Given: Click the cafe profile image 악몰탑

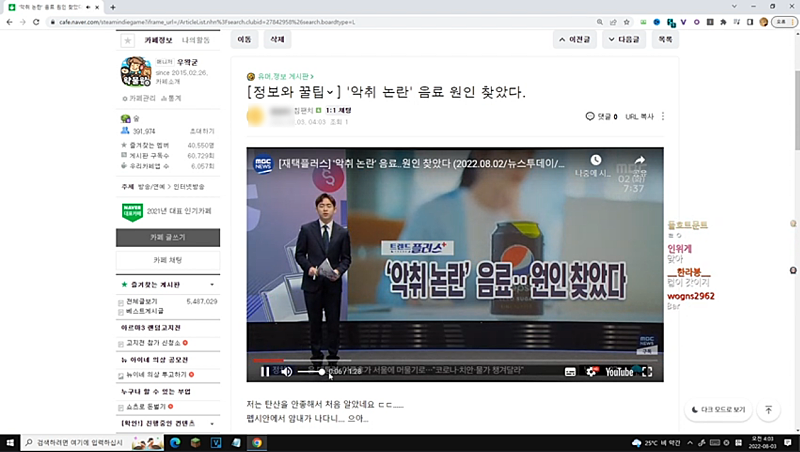Looking at the screenshot, I should pos(136,71).
